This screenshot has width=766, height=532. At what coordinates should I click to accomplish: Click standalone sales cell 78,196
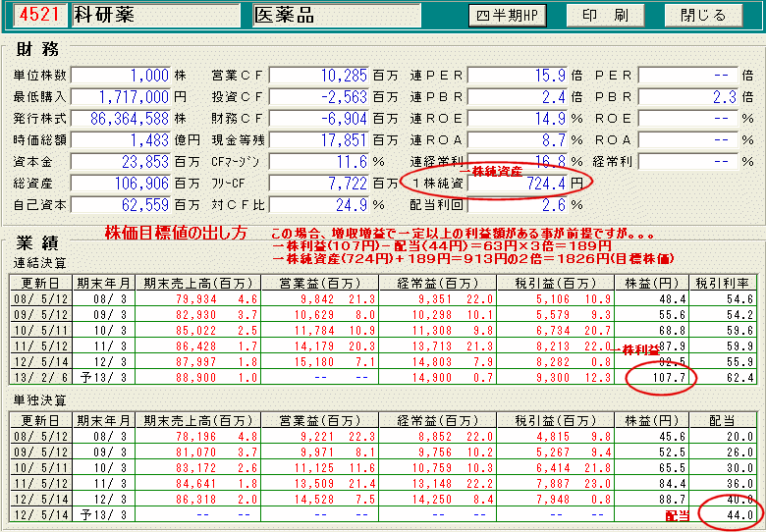197,437
